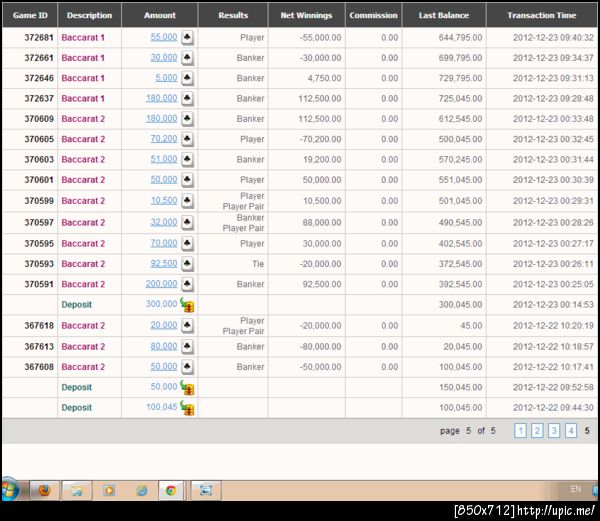Open the 70,200 amount link
Image resolution: width=600 pixels, height=521 pixels.
164,138
